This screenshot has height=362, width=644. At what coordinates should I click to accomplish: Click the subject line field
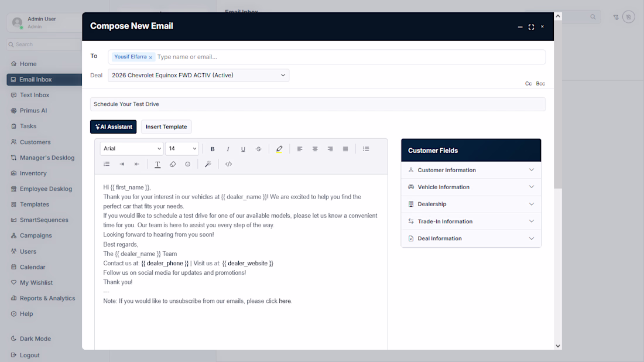pos(318,104)
